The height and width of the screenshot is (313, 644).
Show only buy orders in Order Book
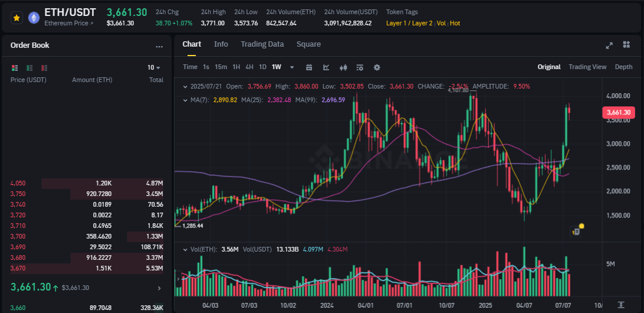coord(29,68)
